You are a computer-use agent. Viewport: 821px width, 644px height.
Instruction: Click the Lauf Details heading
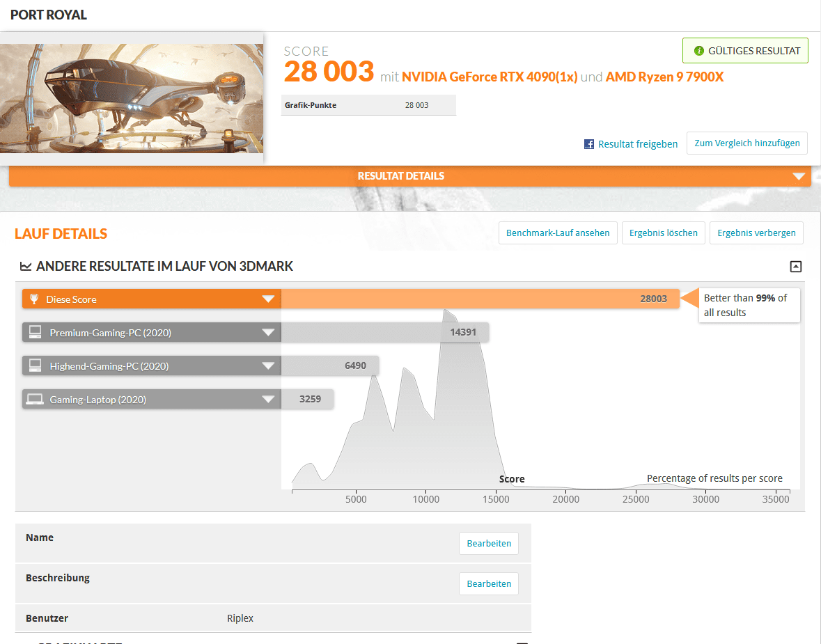pos(61,233)
